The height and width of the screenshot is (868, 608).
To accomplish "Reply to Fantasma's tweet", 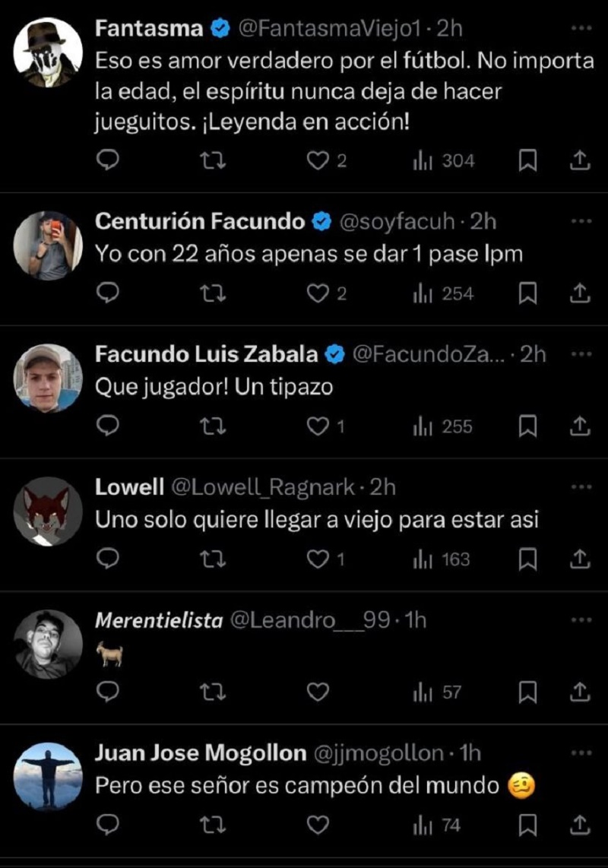I will pos(109,160).
